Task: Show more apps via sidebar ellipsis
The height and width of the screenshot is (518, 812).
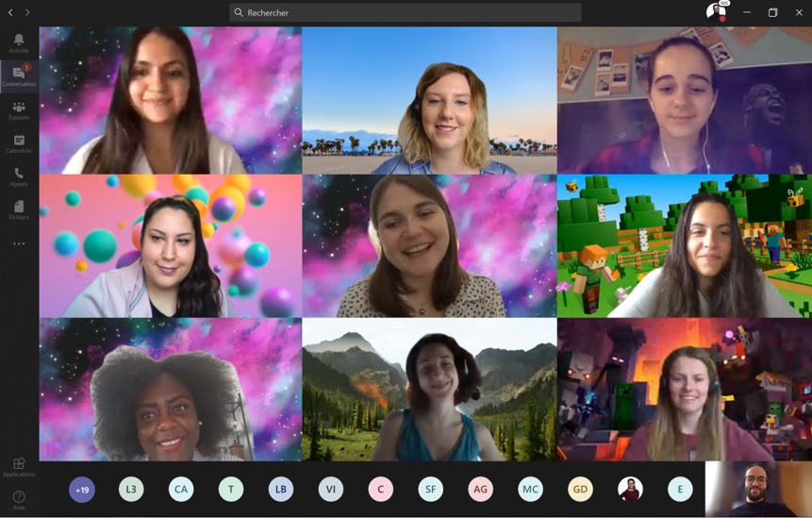Action: pyautogui.click(x=19, y=243)
